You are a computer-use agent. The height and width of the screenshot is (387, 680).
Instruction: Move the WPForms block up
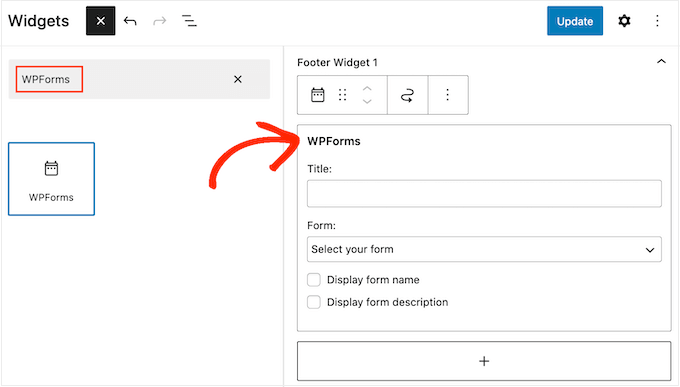pos(367,89)
